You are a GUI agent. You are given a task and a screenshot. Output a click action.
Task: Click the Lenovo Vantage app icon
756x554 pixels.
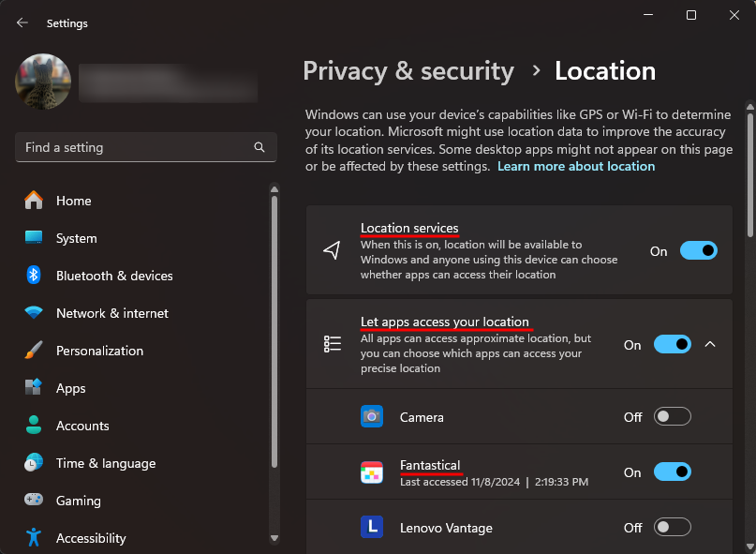click(x=372, y=528)
